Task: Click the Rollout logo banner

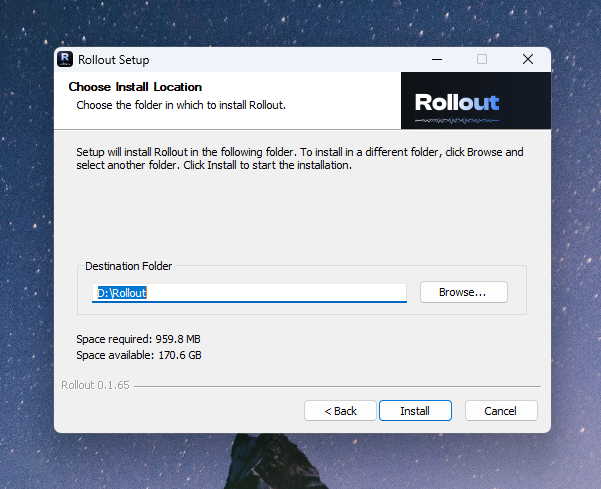Action: (476, 100)
